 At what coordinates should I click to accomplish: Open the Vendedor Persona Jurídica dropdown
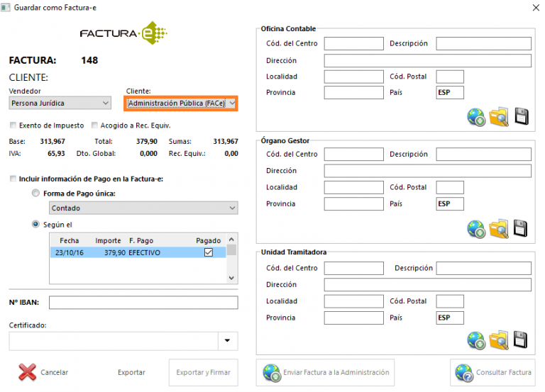tap(60, 103)
